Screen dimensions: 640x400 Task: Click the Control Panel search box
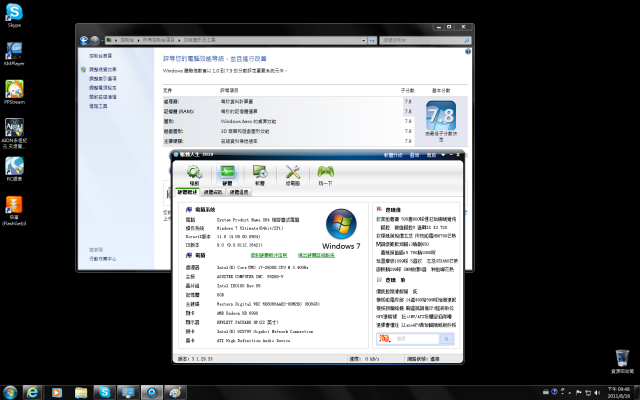[425, 40]
